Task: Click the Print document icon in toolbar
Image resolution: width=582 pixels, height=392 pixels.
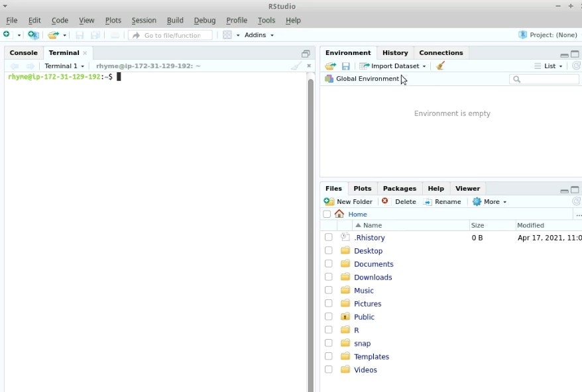Action: 115,35
